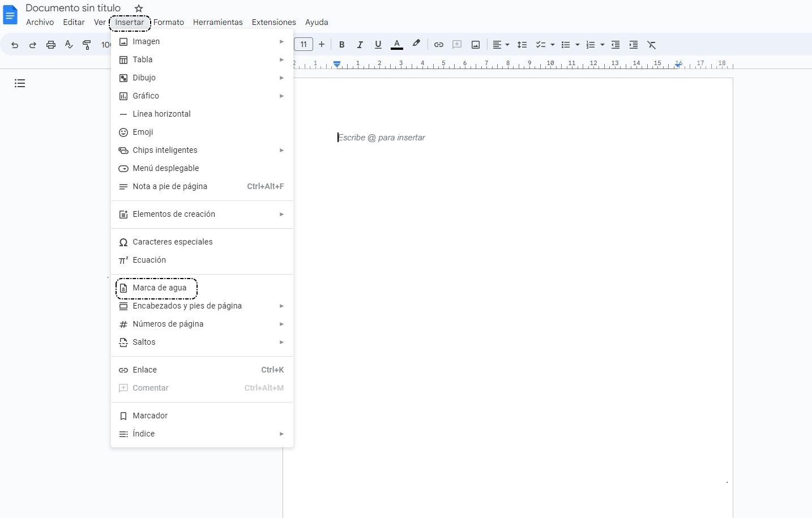Click the print icon
The height and width of the screenshot is (518, 812).
(x=51, y=45)
